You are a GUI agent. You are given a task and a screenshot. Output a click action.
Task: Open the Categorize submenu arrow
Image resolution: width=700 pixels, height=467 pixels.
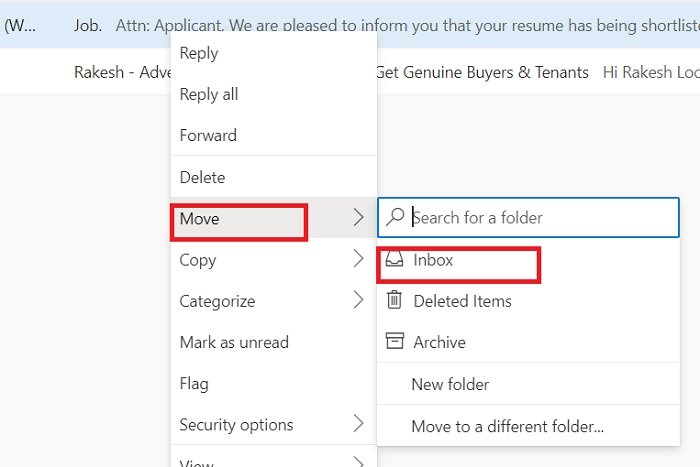(x=358, y=301)
